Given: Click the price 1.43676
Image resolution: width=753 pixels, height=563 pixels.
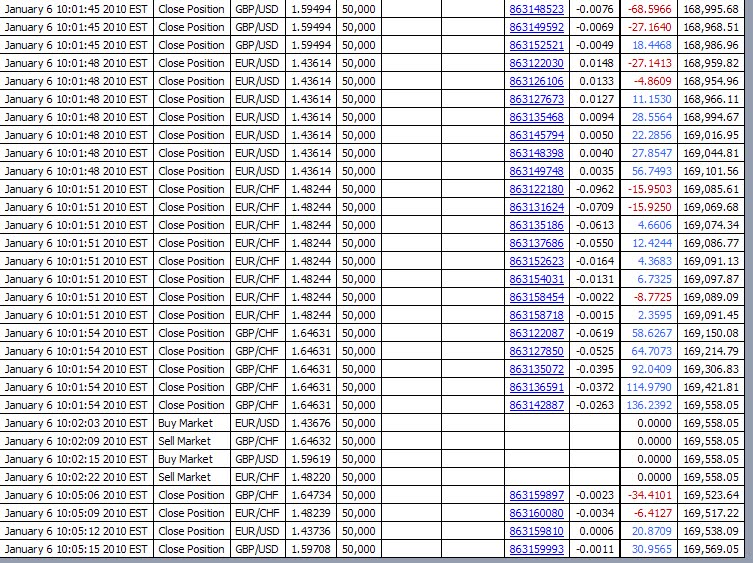Looking at the screenshot, I should tap(311, 423).
